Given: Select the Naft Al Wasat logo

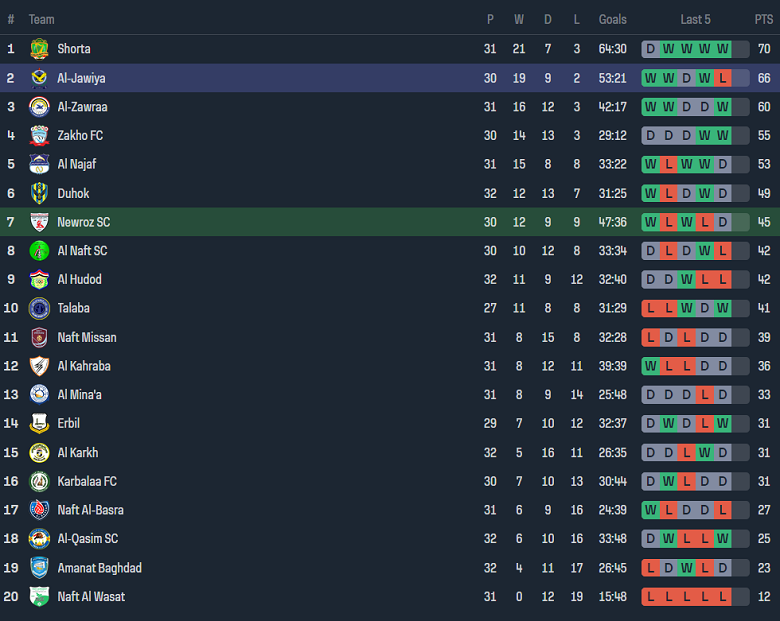Looking at the screenshot, I should pos(39,597).
